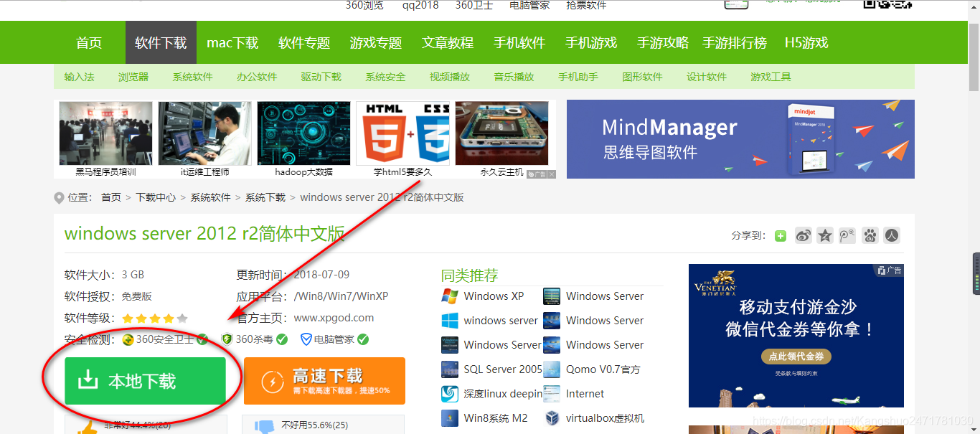980x434 pixels.
Task: Click the Windows XP logo icon
Action: click(x=450, y=296)
